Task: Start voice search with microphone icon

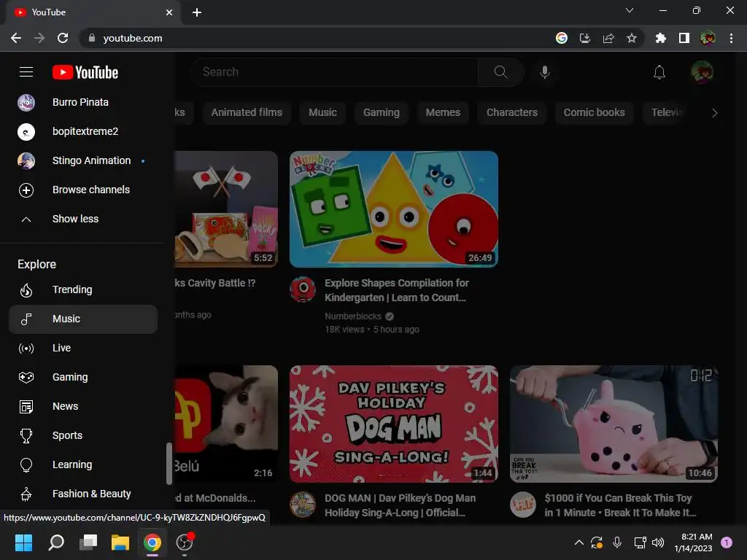Action: click(544, 72)
